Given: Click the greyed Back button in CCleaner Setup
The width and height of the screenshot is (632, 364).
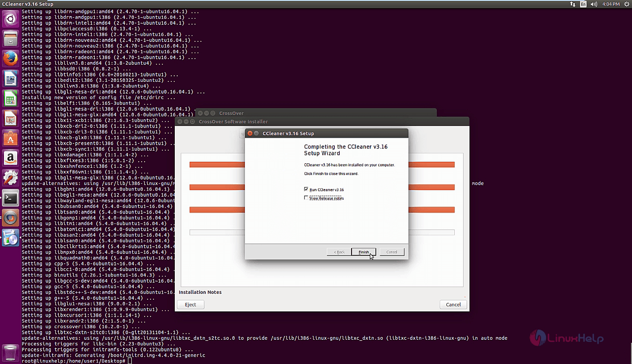Looking at the screenshot, I should (x=339, y=252).
